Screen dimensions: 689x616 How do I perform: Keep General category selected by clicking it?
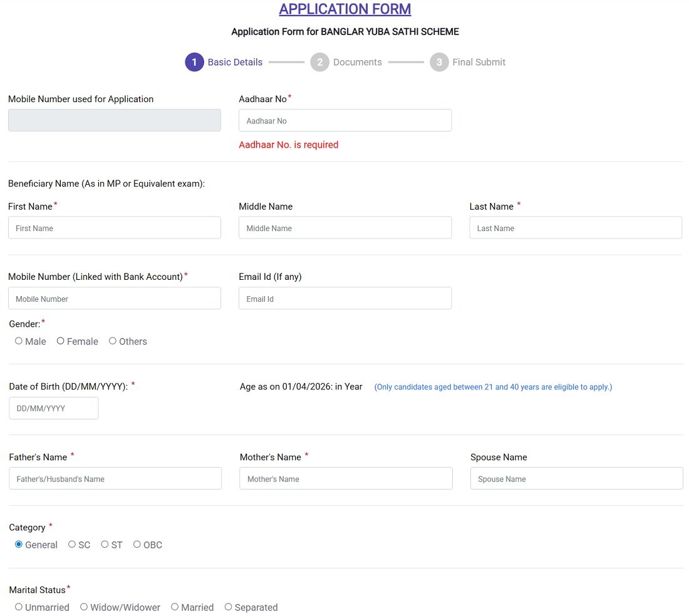(x=18, y=544)
